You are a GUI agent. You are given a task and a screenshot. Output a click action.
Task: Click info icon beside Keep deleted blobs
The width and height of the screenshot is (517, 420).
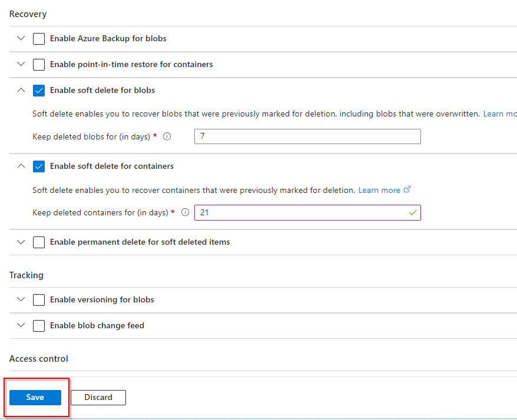167,136
